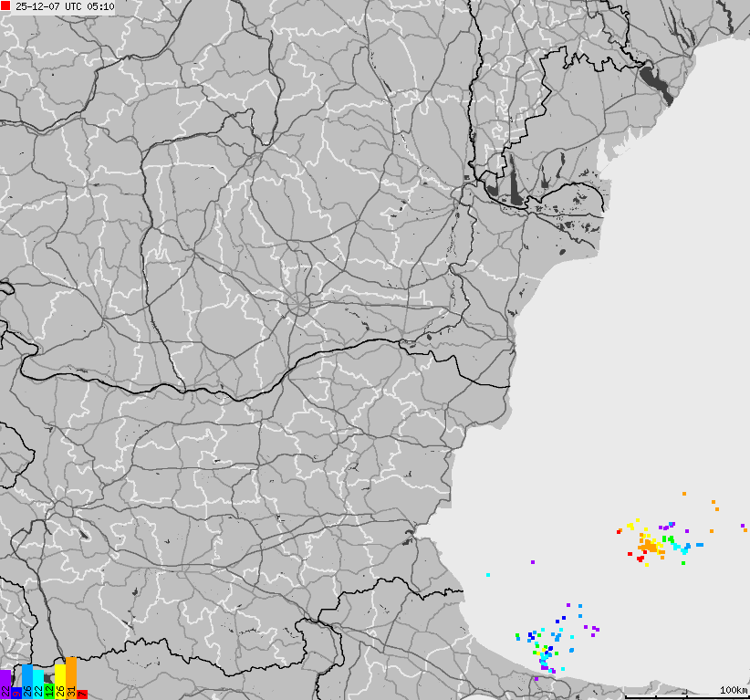Select the red legend bar labeled 7

coord(82,694)
